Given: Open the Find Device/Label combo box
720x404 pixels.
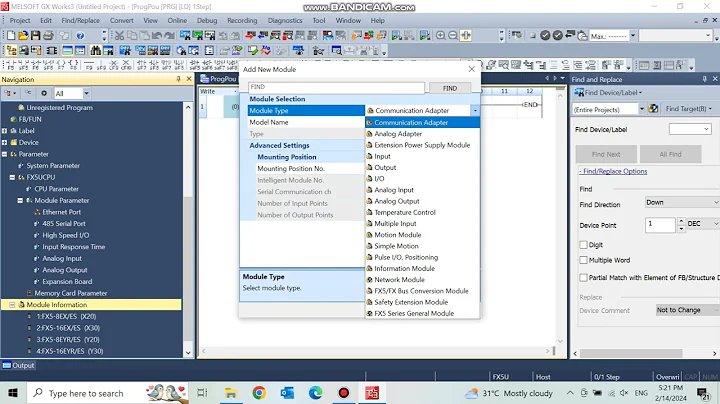Looking at the screenshot, I should [x=690, y=129].
